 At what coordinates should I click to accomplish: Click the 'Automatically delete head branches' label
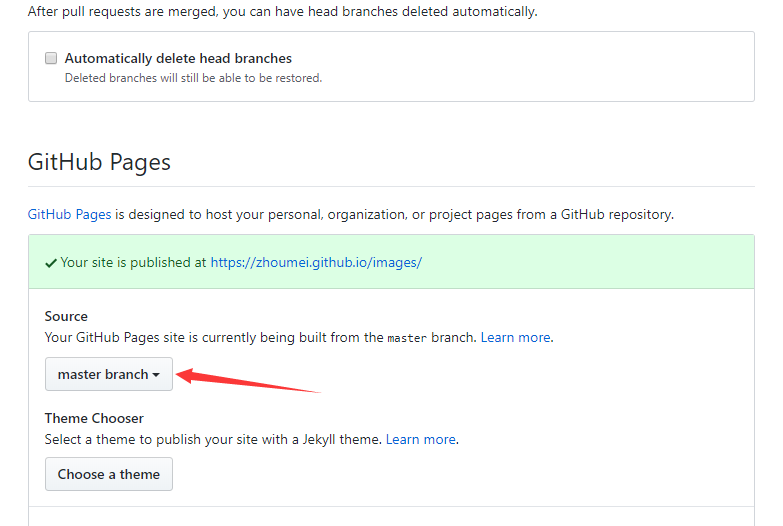coord(178,58)
